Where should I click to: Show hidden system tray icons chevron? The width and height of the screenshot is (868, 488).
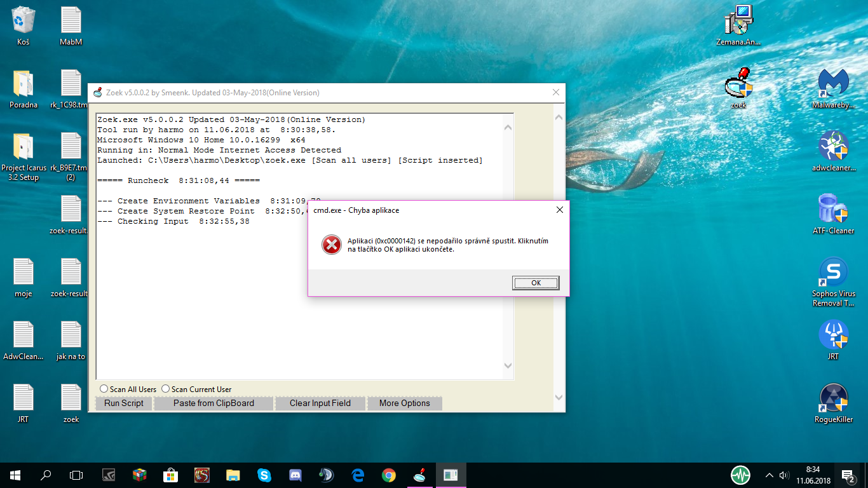tap(769, 475)
